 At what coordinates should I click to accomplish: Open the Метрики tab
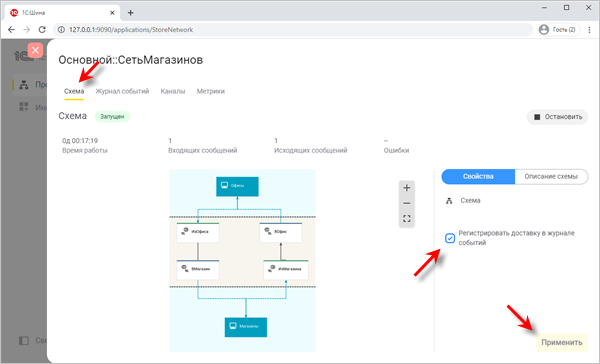210,91
